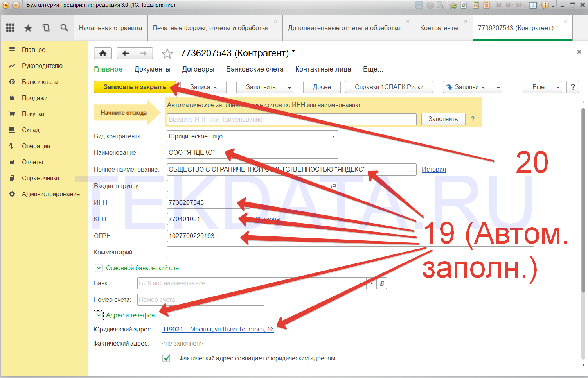588x378 pixels.
Task: Open the История link for full name
Action: click(x=434, y=169)
